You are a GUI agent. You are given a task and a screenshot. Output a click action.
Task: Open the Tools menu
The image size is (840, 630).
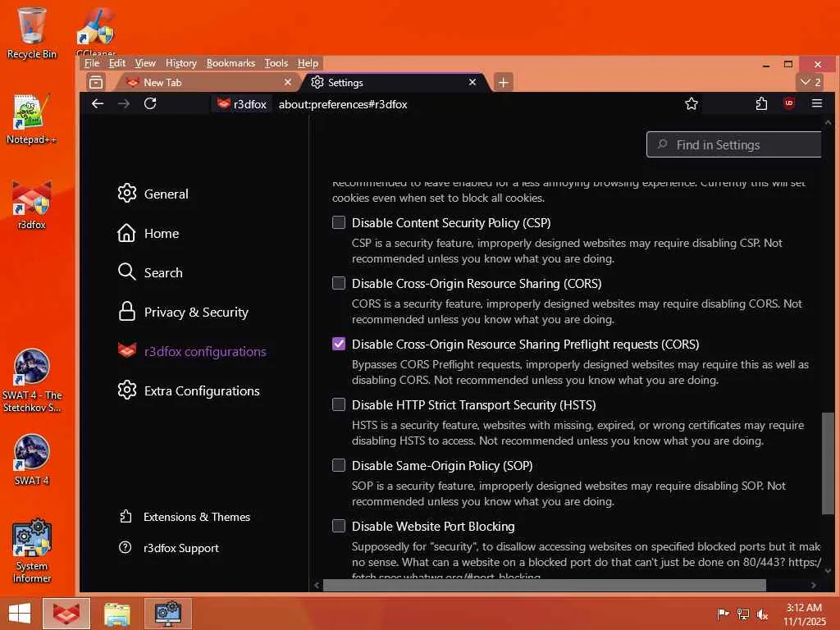[x=276, y=63]
